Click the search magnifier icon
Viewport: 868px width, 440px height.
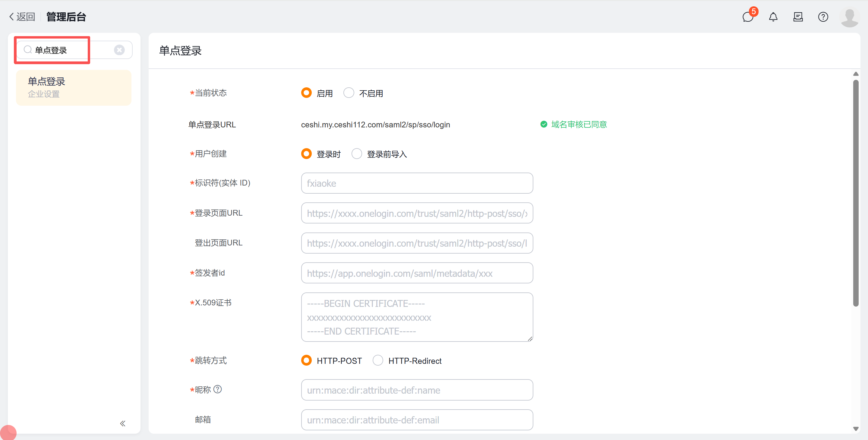pyautogui.click(x=28, y=50)
